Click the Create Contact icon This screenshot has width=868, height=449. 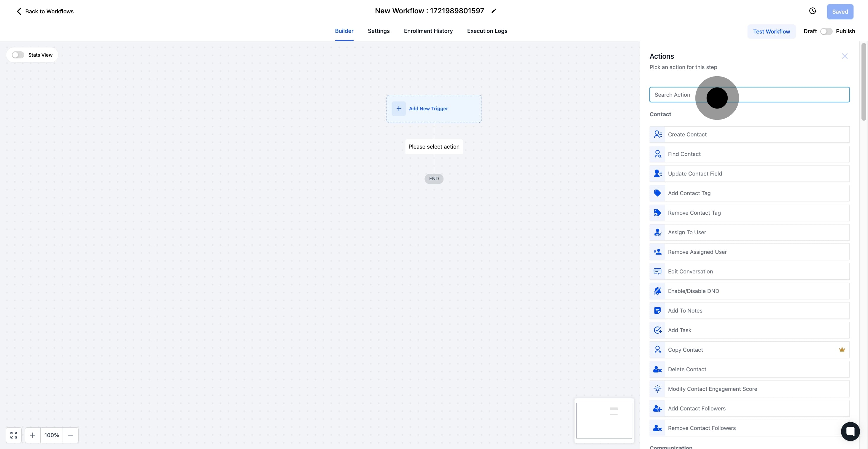(x=657, y=134)
